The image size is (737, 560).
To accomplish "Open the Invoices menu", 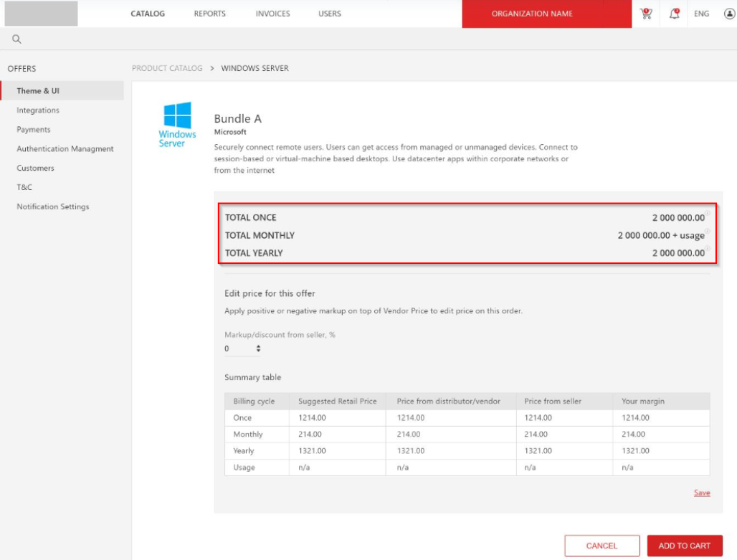I will coord(272,14).
